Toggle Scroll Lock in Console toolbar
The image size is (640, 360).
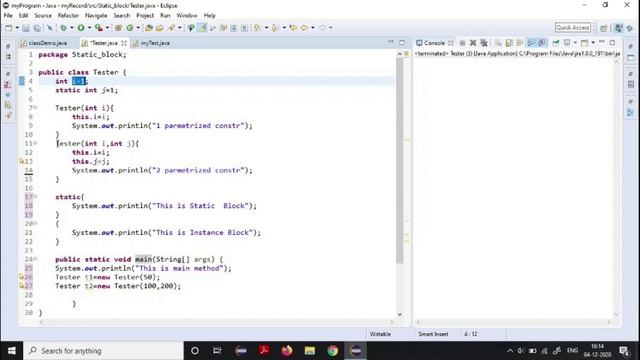[509, 43]
